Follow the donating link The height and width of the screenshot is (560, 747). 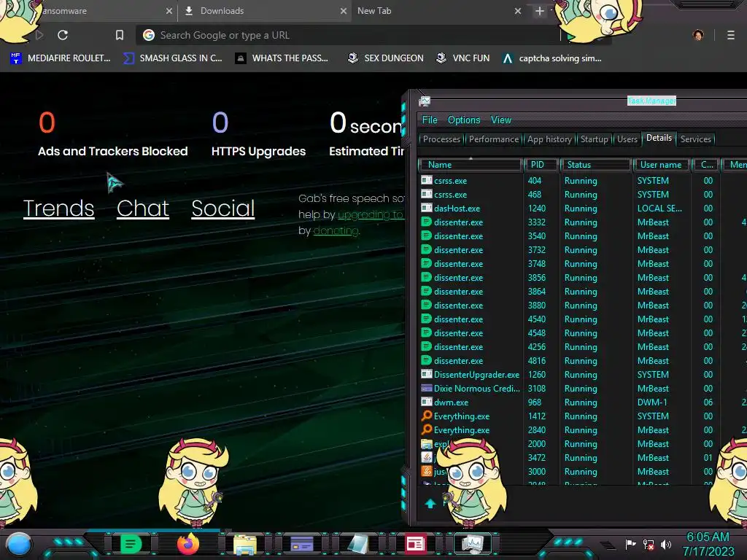pyautogui.click(x=336, y=231)
